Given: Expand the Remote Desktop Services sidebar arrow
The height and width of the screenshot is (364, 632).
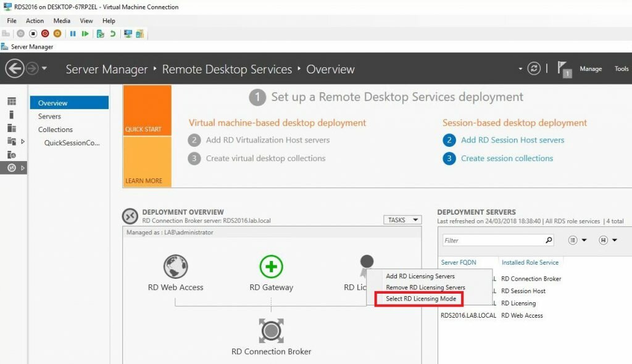Looking at the screenshot, I should coord(23,168).
